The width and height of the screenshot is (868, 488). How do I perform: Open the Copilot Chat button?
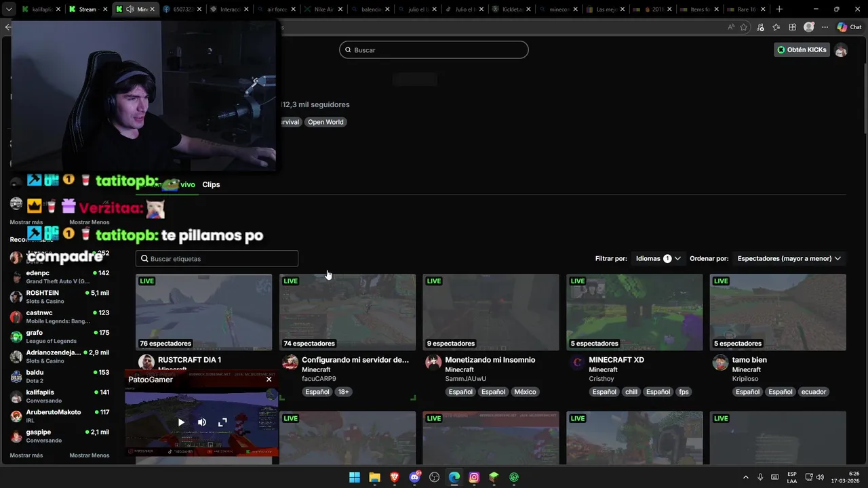tap(849, 27)
